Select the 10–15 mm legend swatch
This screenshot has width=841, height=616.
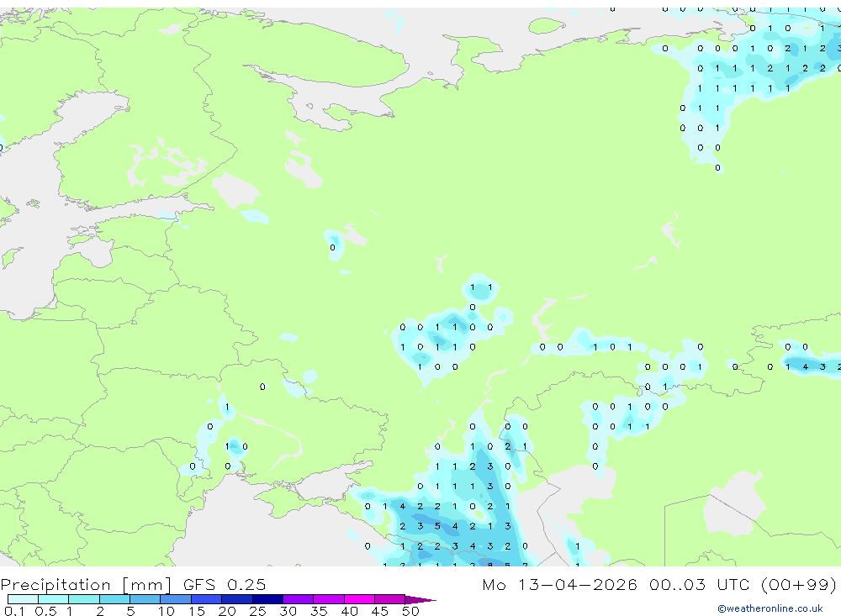coord(176,599)
